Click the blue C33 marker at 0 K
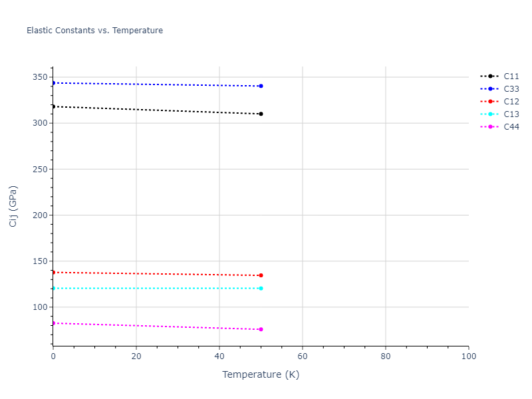The image size is (532, 399). pos(53,83)
